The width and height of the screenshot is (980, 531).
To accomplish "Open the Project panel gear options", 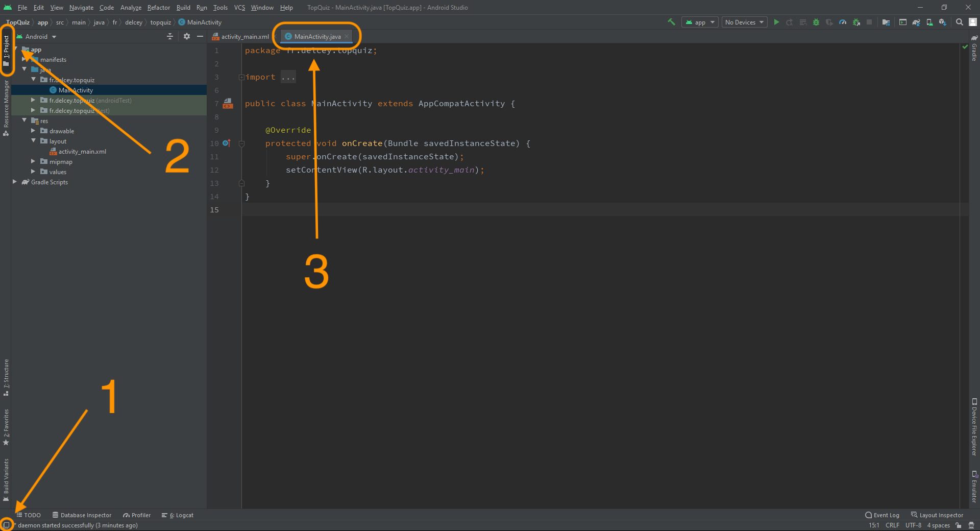I will (187, 36).
